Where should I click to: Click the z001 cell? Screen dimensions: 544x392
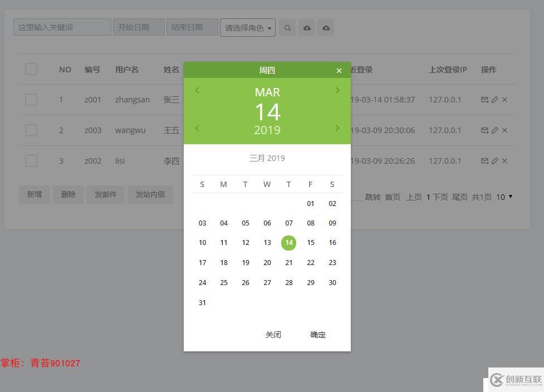click(92, 100)
